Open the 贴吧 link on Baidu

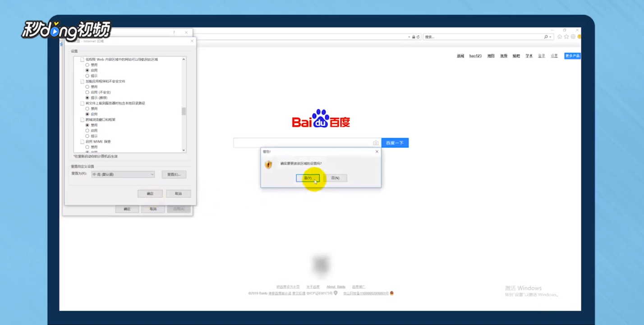click(x=516, y=56)
